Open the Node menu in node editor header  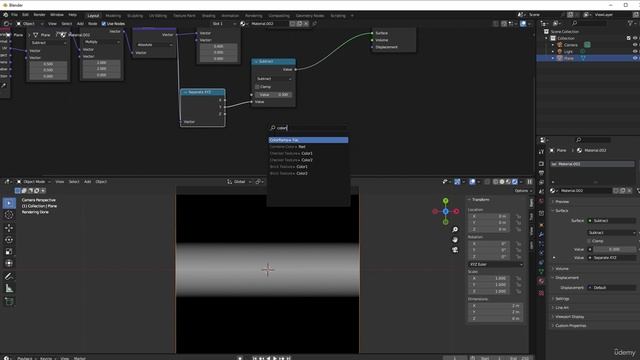click(93, 24)
